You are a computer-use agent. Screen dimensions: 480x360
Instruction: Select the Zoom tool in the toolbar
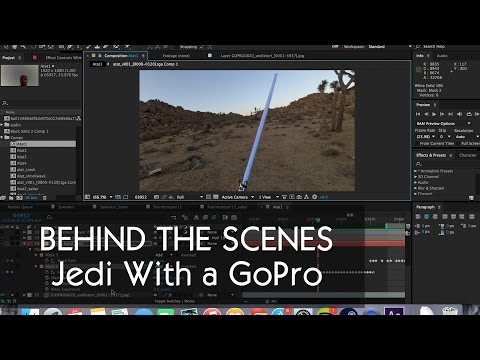coord(23,47)
